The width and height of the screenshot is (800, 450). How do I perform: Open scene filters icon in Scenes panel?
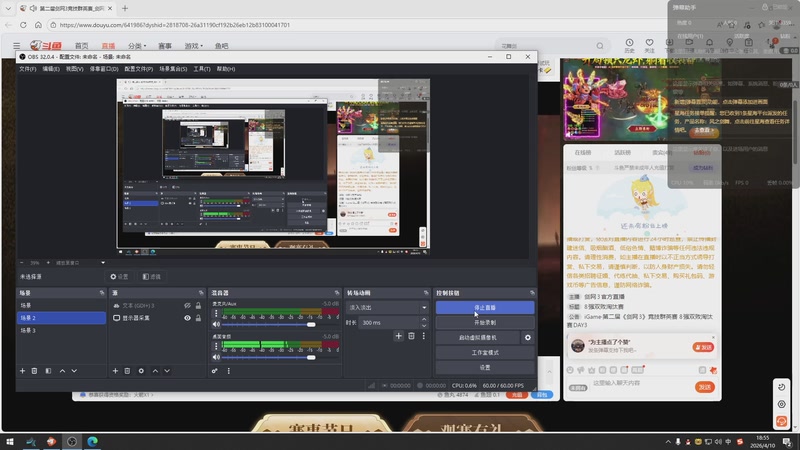pos(48,371)
